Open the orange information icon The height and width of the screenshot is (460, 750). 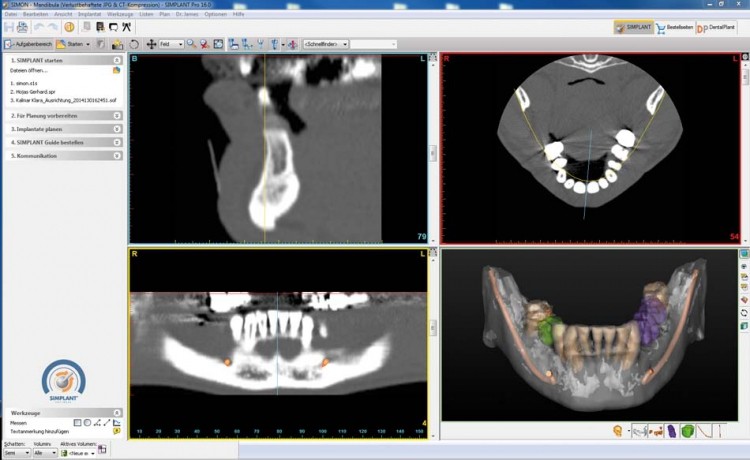(x=69, y=27)
